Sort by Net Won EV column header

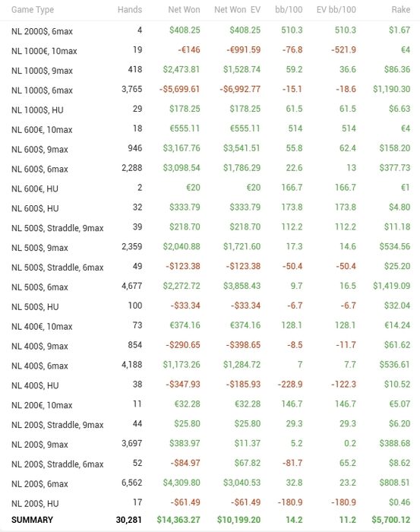(237, 10)
